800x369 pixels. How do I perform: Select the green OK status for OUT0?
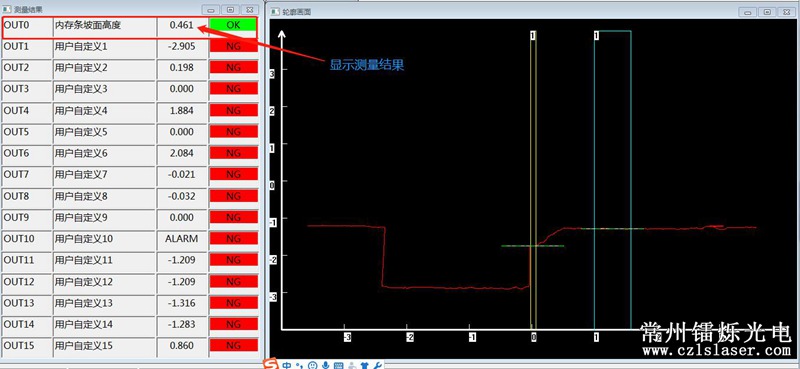pyautogui.click(x=233, y=25)
